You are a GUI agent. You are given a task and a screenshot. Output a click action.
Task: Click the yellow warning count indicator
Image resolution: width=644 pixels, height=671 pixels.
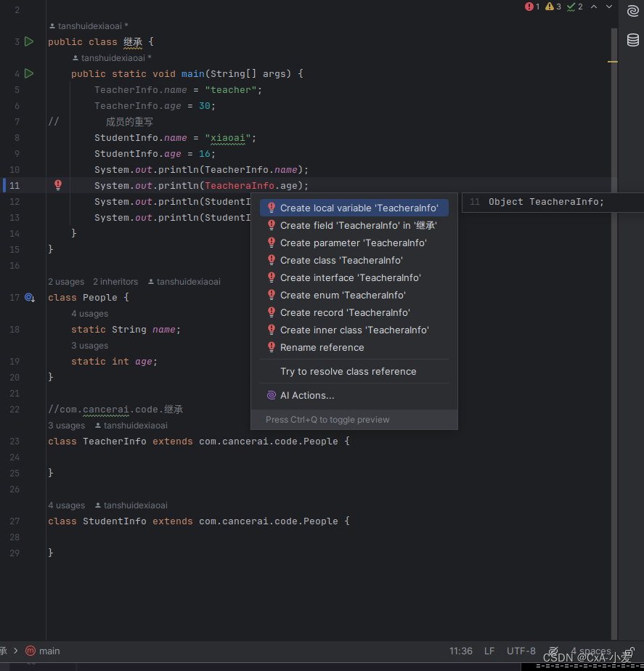[x=553, y=7]
